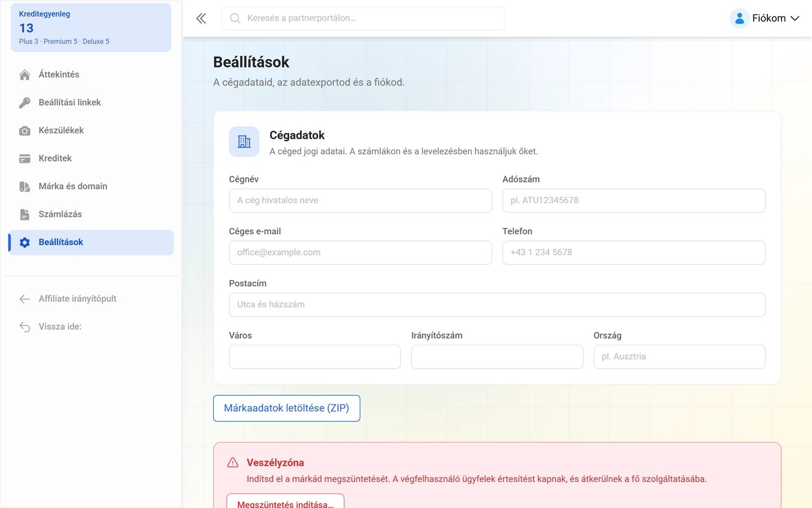Click the Cégadatok section title
This screenshot has width=812, height=508.
[x=297, y=135]
